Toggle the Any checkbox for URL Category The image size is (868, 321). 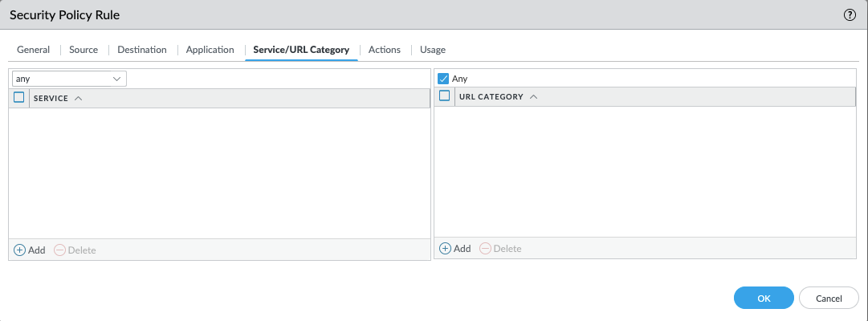(443, 79)
